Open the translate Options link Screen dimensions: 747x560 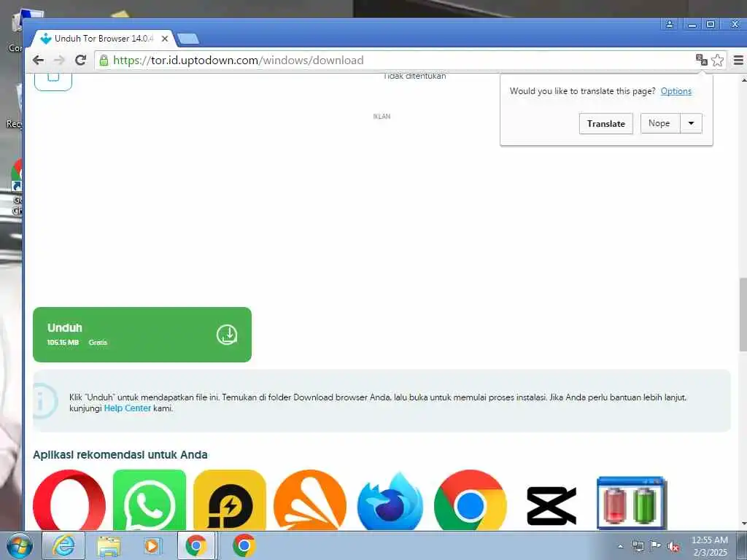pos(676,91)
